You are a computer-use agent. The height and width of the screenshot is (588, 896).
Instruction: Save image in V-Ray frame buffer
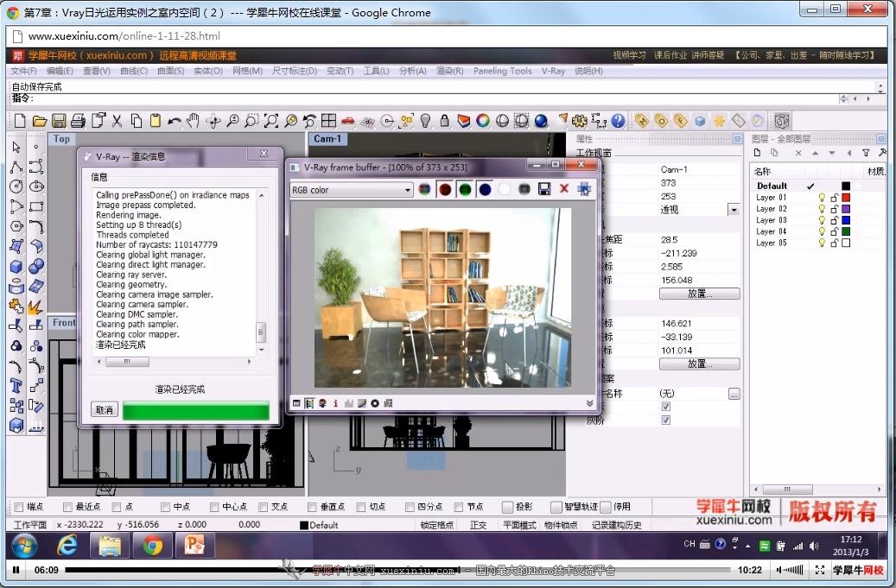pyautogui.click(x=544, y=189)
